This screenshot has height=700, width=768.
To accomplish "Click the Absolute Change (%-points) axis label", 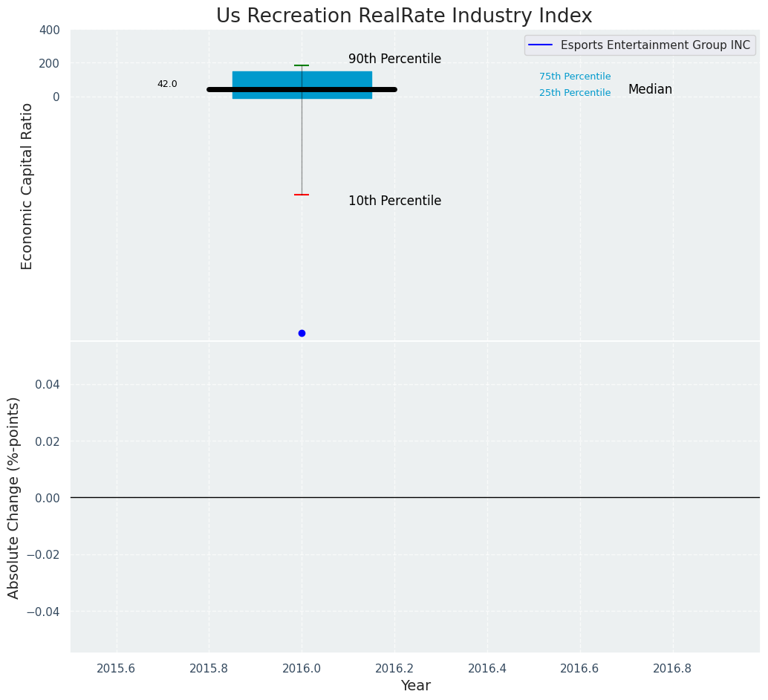I will pyautogui.click(x=14, y=497).
